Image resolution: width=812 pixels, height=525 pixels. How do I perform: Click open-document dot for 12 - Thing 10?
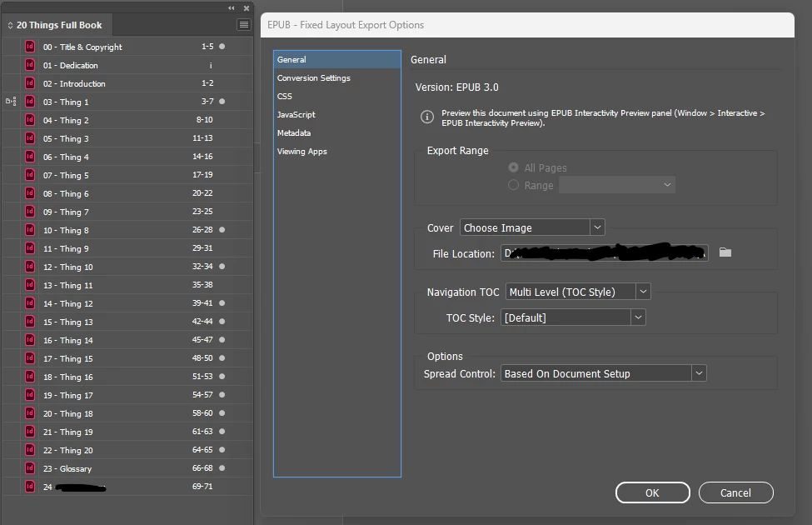(x=222, y=267)
